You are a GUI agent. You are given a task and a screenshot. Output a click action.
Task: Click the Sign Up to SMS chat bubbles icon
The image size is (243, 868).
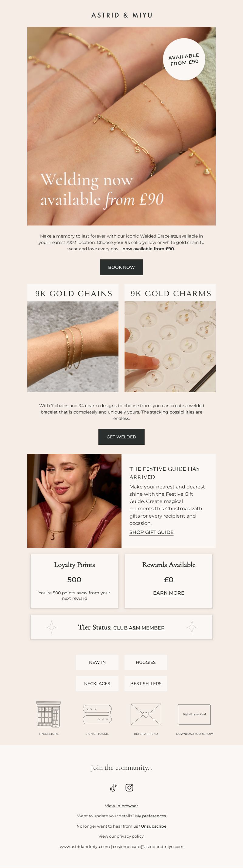click(97, 714)
